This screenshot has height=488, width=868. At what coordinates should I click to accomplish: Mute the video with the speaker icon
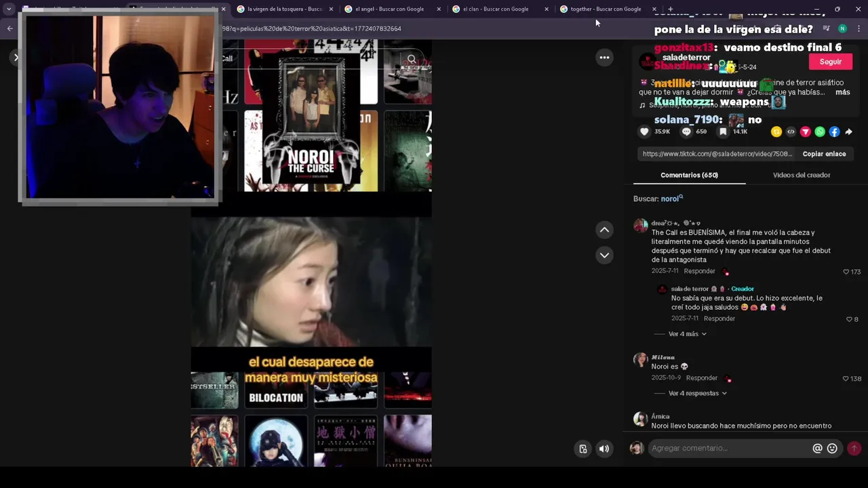(604, 449)
